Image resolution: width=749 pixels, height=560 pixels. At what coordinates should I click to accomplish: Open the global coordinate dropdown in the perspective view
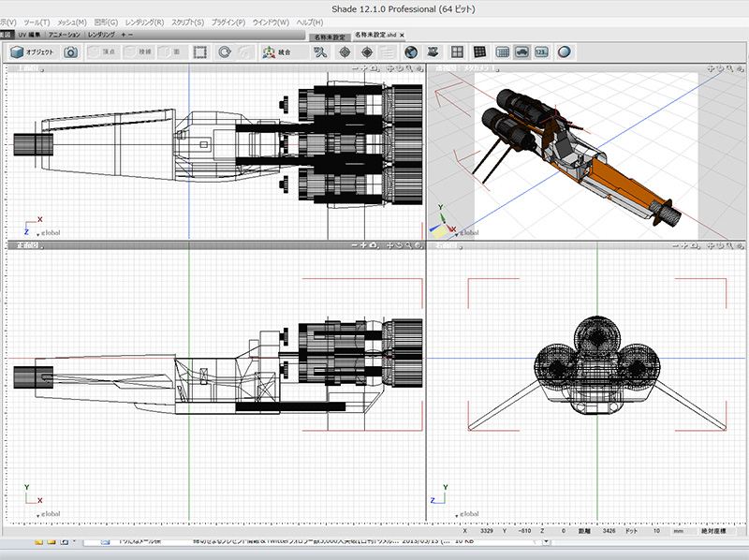466,233
